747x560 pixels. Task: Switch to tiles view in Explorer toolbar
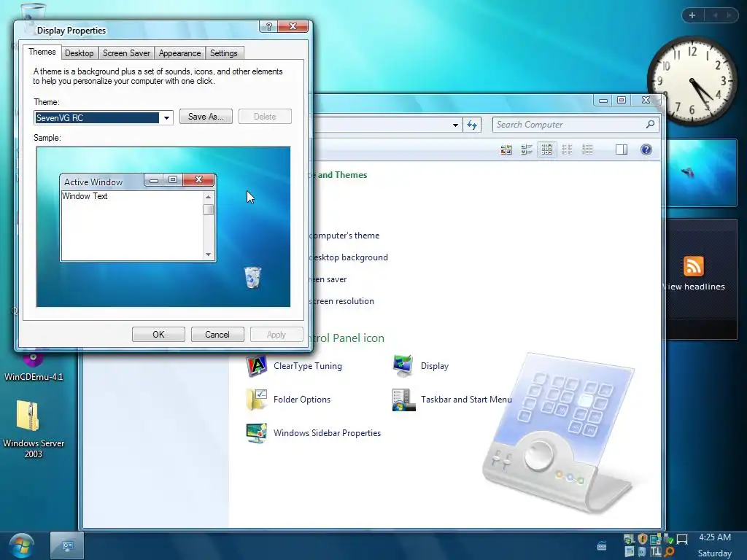pyautogui.click(x=527, y=149)
